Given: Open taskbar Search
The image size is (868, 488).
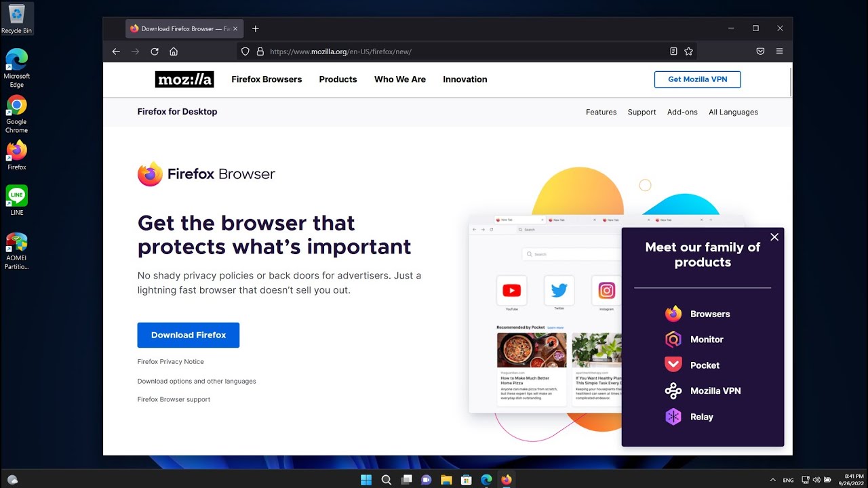Looking at the screenshot, I should [387, 480].
